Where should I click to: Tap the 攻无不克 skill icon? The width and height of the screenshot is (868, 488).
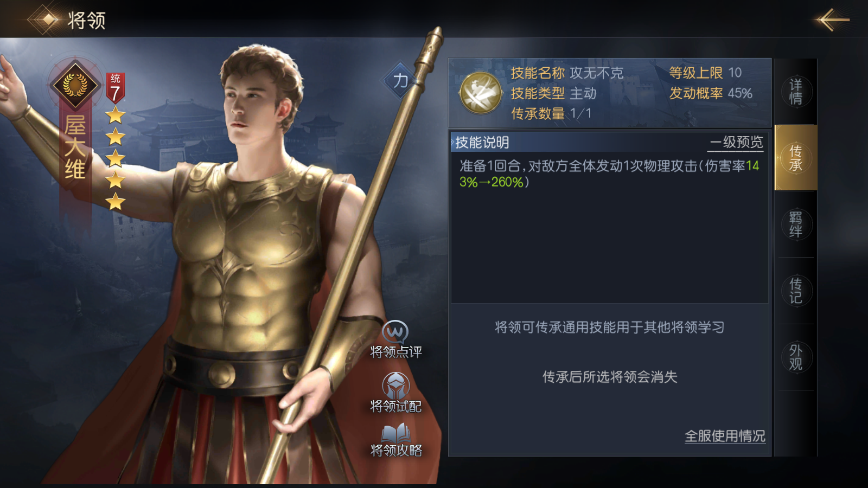480,93
